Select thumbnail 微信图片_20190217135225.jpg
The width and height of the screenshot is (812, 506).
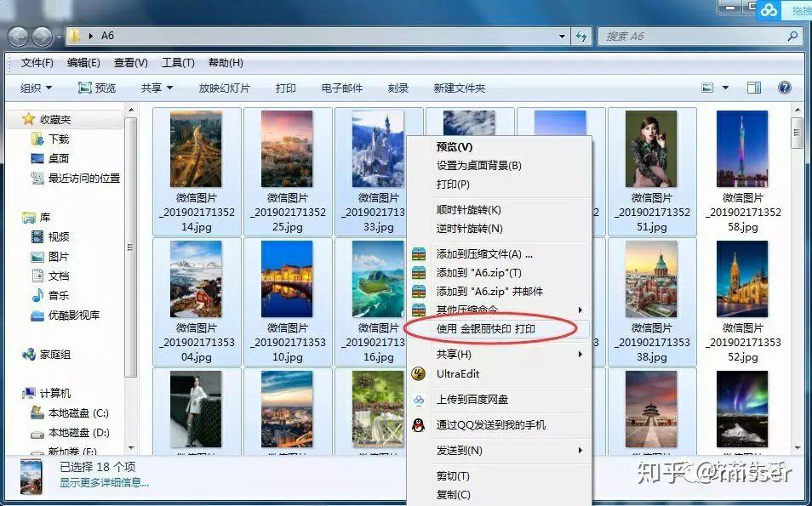click(288, 171)
